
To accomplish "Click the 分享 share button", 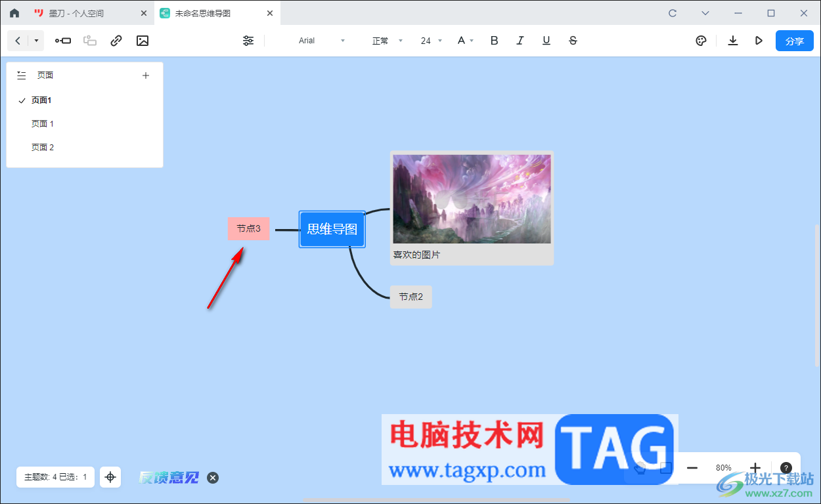I will point(795,41).
